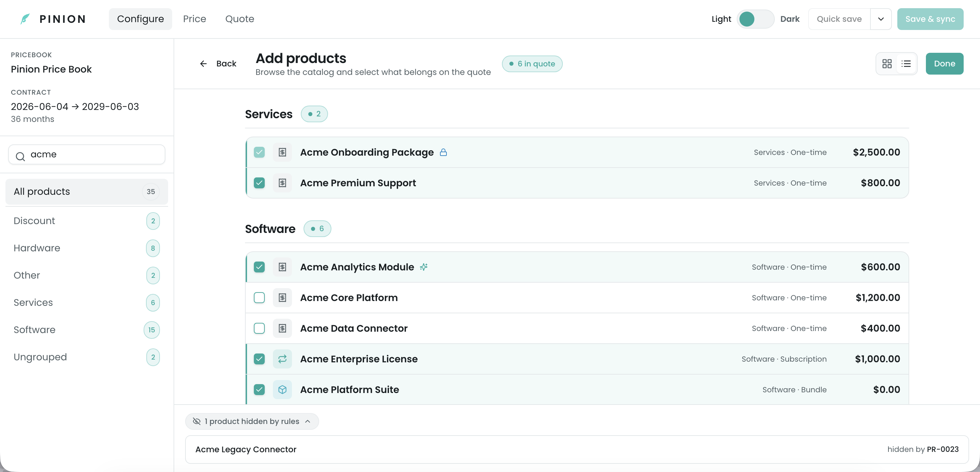Click the Acme Data Connector name
The height and width of the screenshot is (472, 980).
point(354,328)
